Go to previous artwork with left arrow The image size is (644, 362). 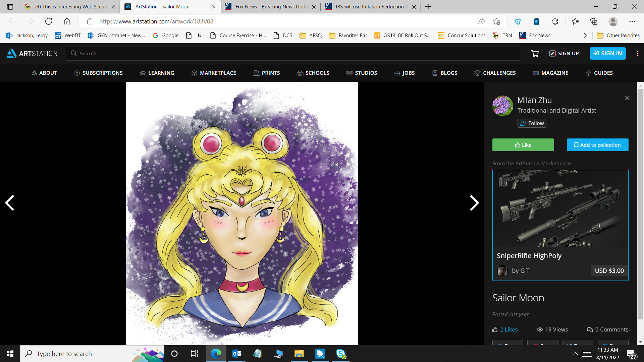tap(10, 203)
